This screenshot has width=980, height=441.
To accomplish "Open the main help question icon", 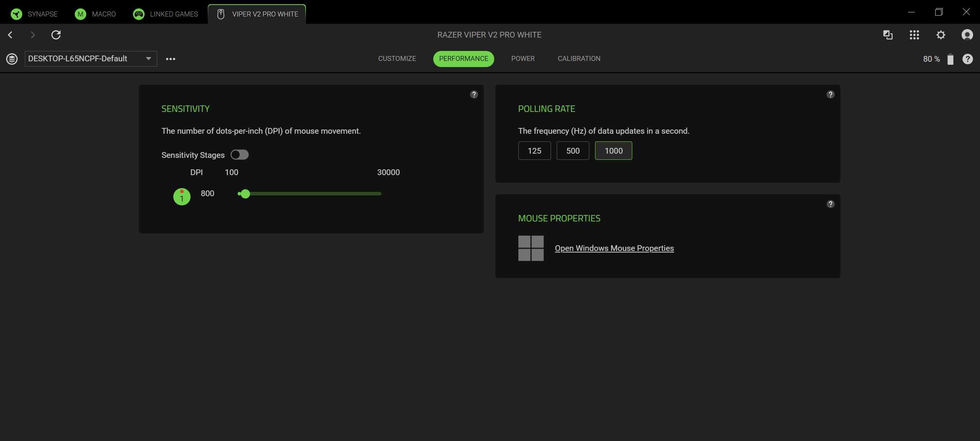I will [968, 59].
